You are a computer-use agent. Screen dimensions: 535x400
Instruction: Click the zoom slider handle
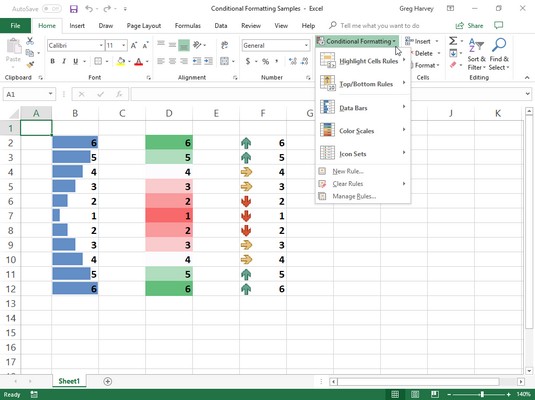pos(482,395)
